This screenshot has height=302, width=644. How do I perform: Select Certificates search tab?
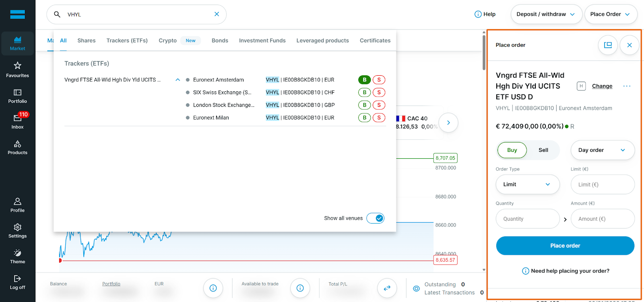click(375, 41)
